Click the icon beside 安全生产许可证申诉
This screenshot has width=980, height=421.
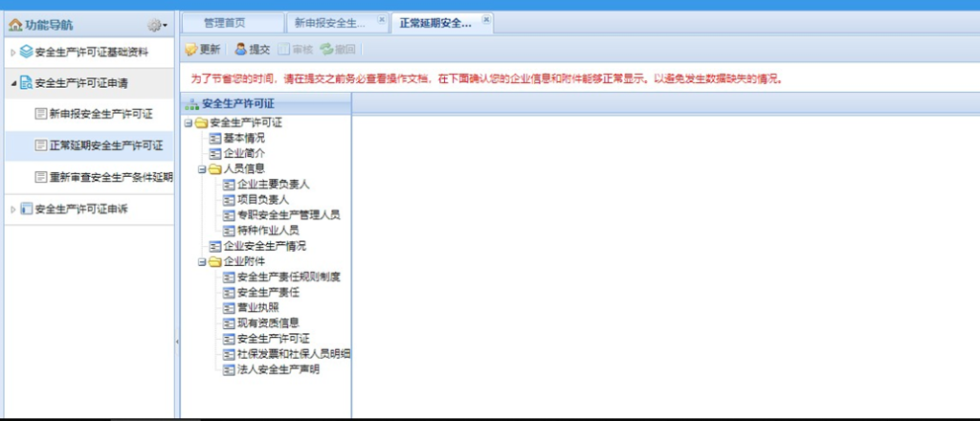pos(26,210)
